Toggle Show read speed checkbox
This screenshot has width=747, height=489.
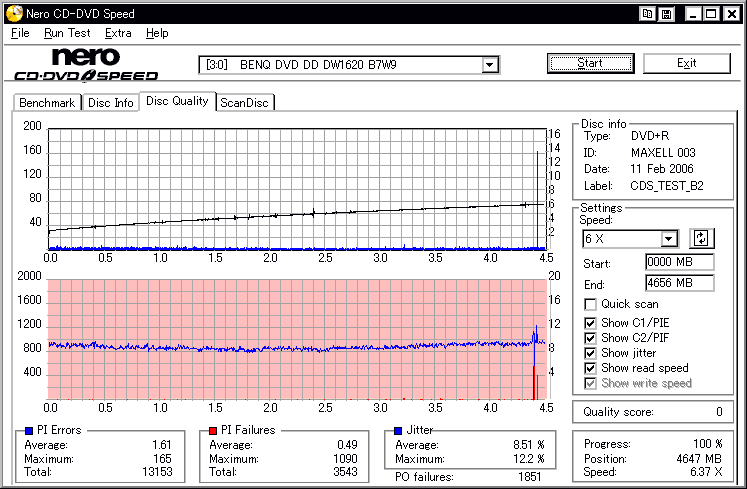[x=590, y=368]
